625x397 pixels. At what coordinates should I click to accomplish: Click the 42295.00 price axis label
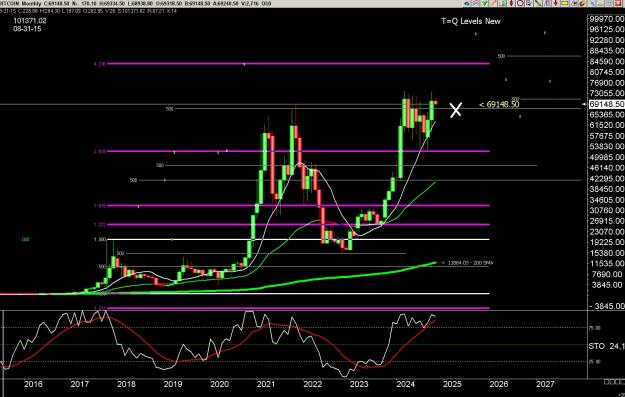(x=607, y=179)
